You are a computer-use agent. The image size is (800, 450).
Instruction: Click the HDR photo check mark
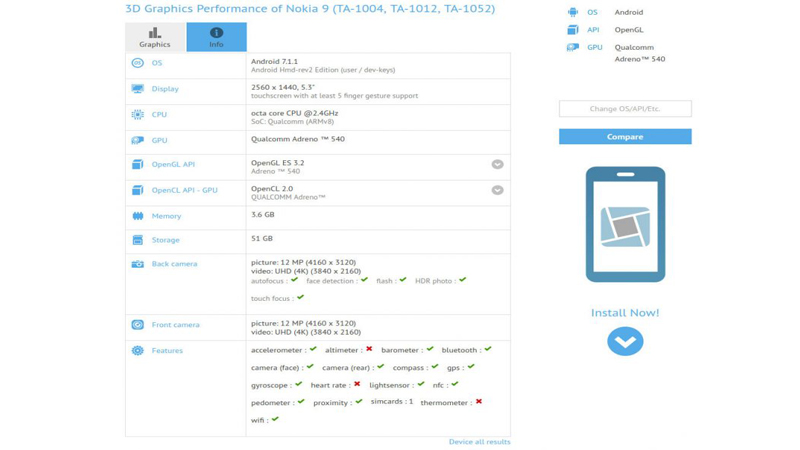[x=462, y=280]
